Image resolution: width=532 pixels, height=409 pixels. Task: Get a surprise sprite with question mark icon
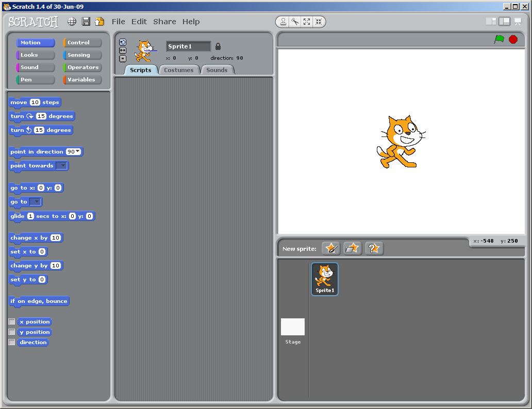374,248
